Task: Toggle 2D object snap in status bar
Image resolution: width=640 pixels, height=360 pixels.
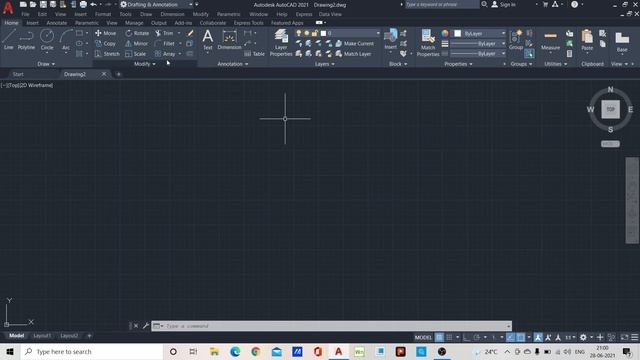Action: click(520, 337)
